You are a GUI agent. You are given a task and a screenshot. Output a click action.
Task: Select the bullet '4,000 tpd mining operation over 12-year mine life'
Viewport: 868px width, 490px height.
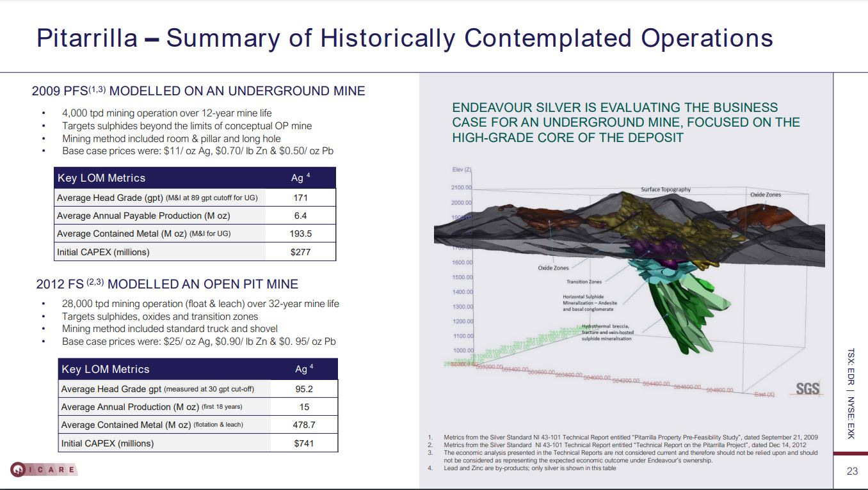point(167,113)
